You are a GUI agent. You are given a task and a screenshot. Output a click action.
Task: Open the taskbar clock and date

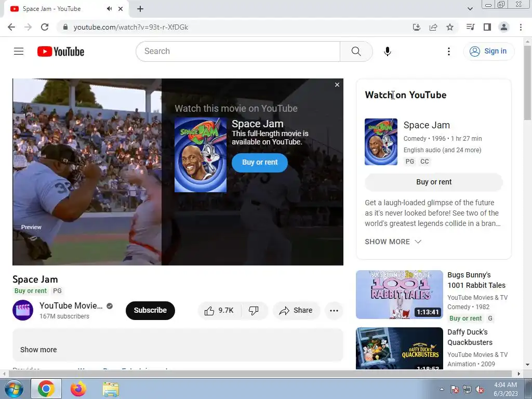(x=506, y=389)
